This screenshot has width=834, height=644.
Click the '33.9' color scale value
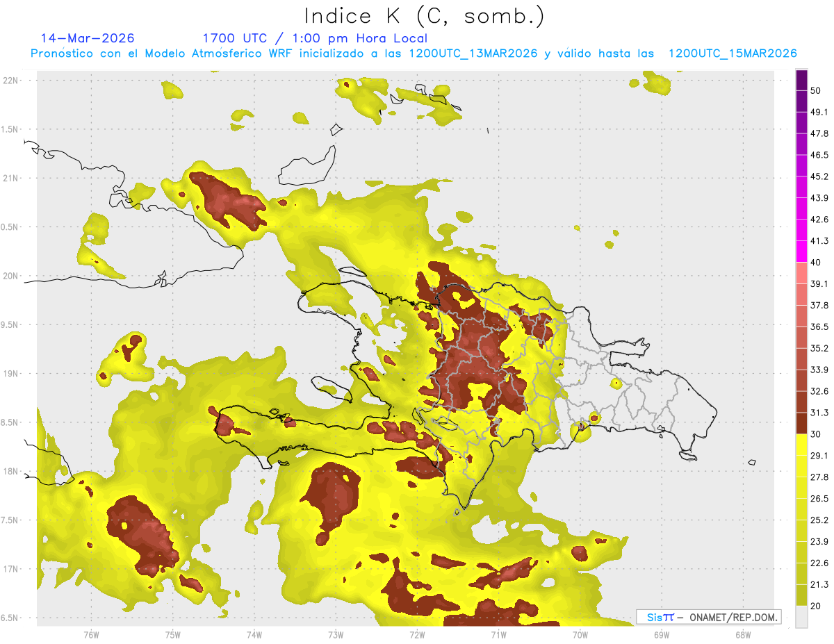pos(820,370)
